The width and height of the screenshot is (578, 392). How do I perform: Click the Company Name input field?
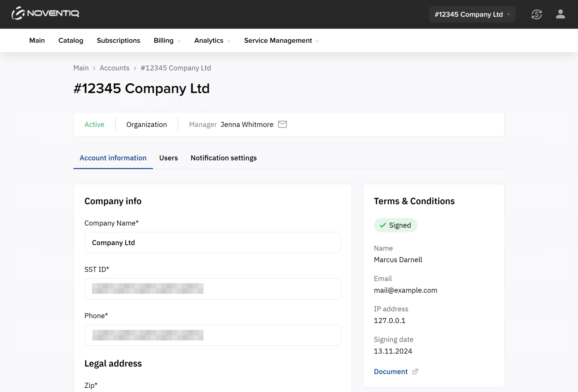(212, 243)
